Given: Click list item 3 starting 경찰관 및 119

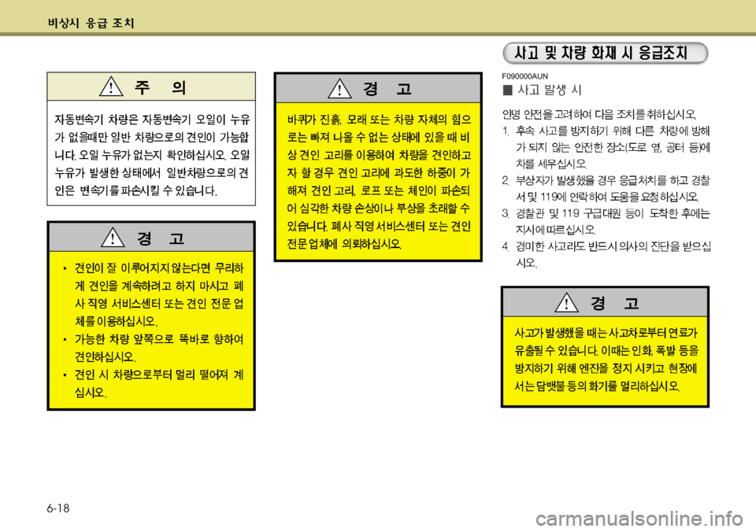Looking at the screenshot, I should tap(606, 221).
